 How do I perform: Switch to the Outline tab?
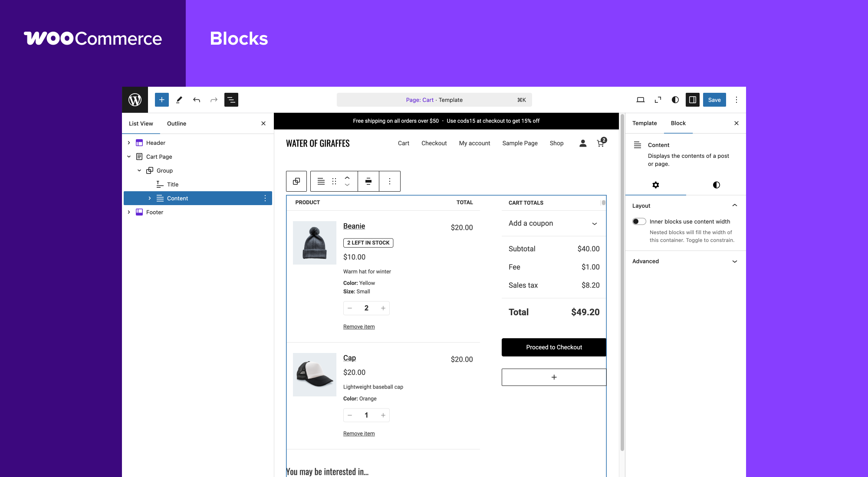(176, 123)
